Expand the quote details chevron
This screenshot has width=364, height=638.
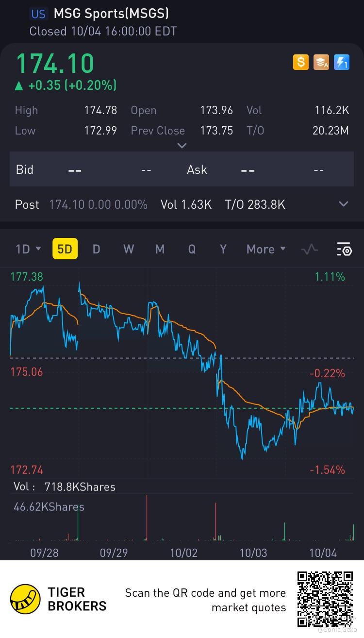click(x=182, y=146)
